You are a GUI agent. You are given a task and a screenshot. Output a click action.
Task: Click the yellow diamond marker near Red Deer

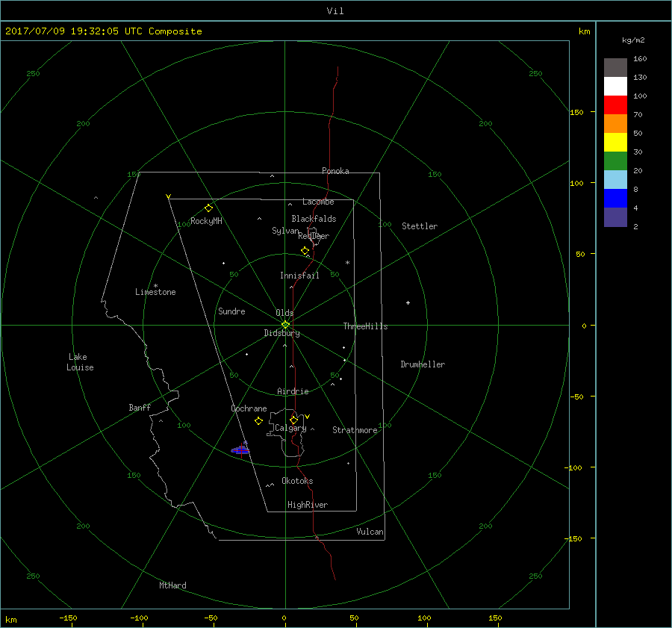click(305, 250)
